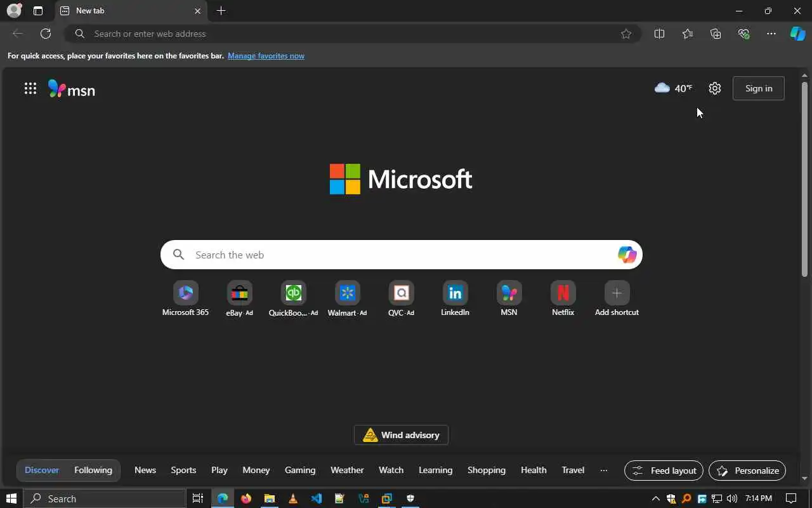Open the Gaming category
Image resolution: width=812 pixels, height=508 pixels.
pos(300,470)
